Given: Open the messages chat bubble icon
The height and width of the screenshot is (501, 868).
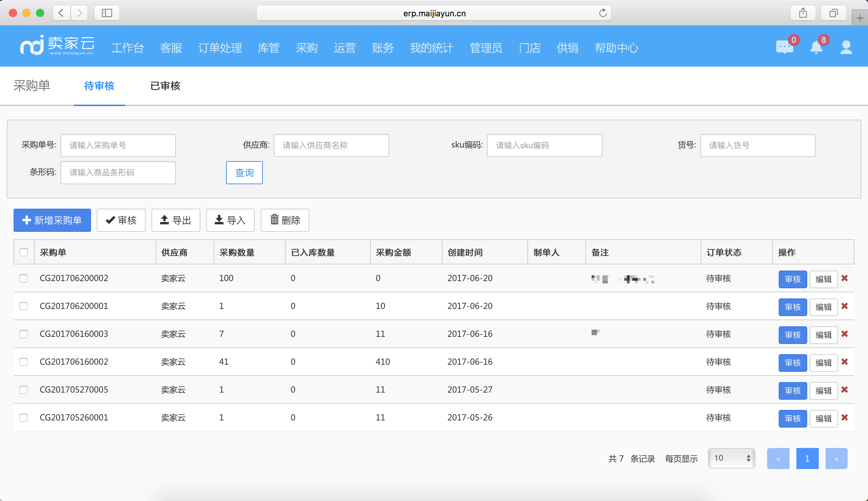Looking at the screenshot, I should pos(784,47).
